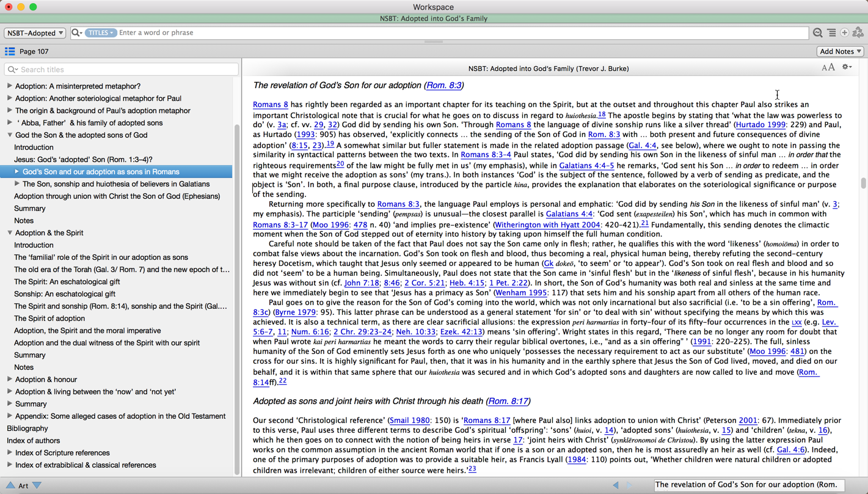868x494 pixels.
Task: Expand the Adoption & honour section
Action: [10, 380]
